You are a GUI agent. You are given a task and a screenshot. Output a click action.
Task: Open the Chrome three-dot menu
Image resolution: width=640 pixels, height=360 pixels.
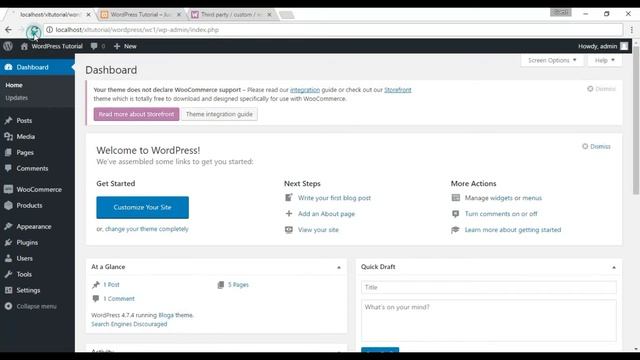click(x=631, y=30)
